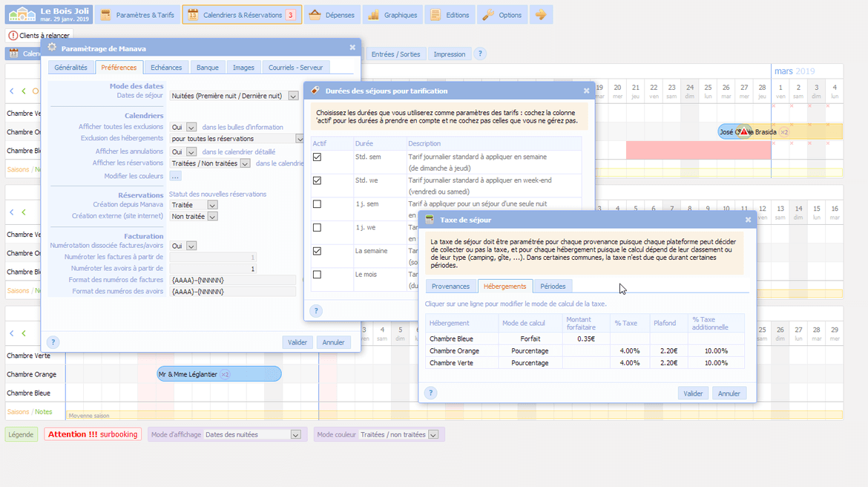Enable the Le mois duration checkbox
The height and width of the screenshot is (487, 868).
point(318,275)
